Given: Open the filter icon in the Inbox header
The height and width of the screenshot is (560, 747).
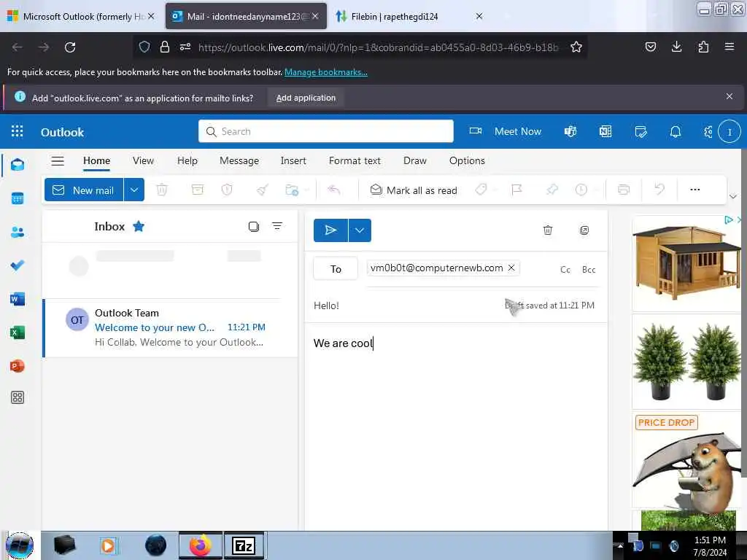Looking at the screenshot, I should [277, 226].
